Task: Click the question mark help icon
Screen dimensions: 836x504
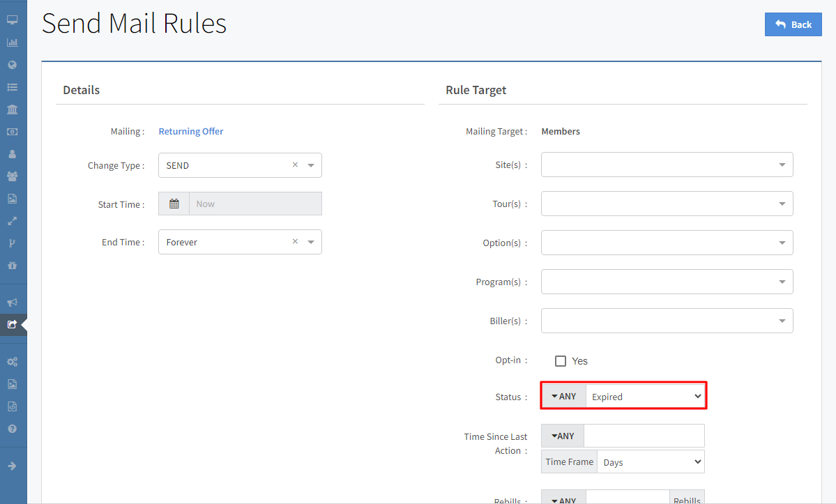Action: tap(12, 429)
